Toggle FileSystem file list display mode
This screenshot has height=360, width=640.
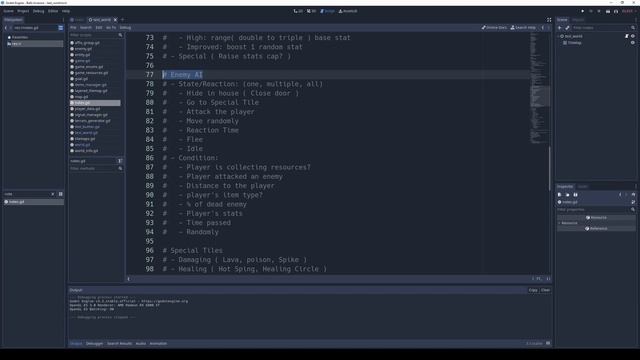(60, 194)
